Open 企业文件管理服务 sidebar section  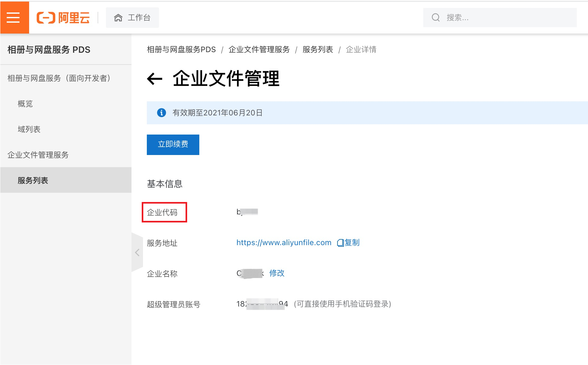pos(38,155)
